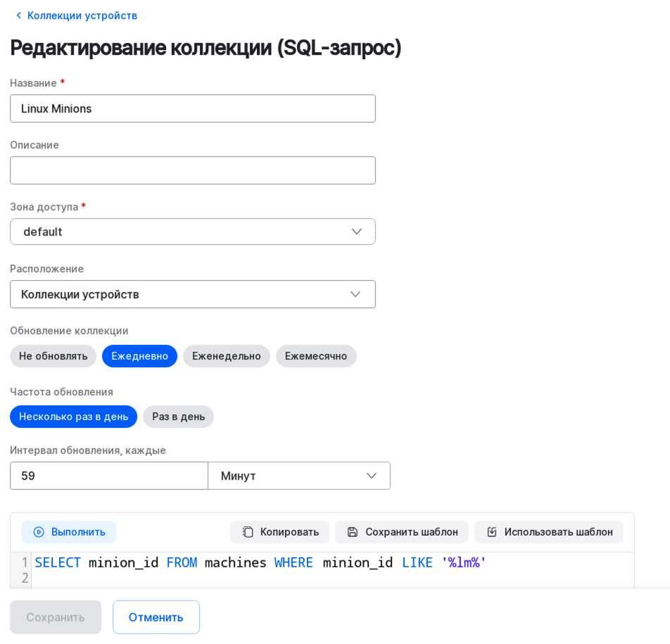Go back to Коллекции устройств link
670x644 pixels.
(82, 15)
